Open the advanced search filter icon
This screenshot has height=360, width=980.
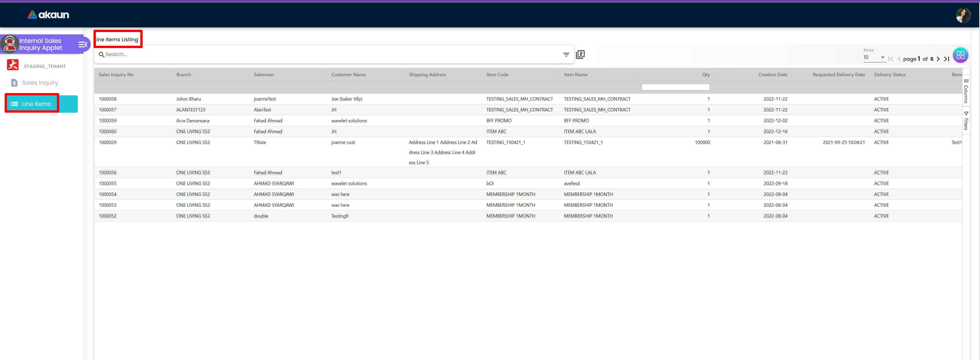[566, 55]
